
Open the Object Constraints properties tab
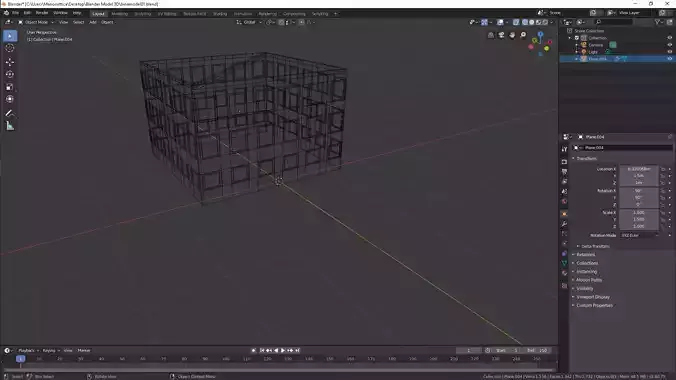point(564,254)
